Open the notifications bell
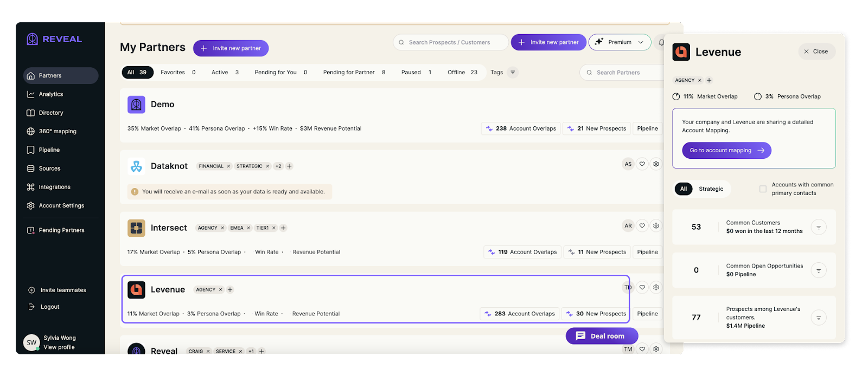This screenshot has height=376, width=868. [661, 42]
